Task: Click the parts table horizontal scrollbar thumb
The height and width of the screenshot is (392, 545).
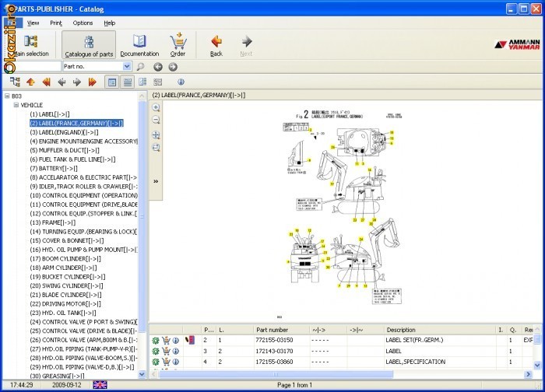Action: click(276, 374)
